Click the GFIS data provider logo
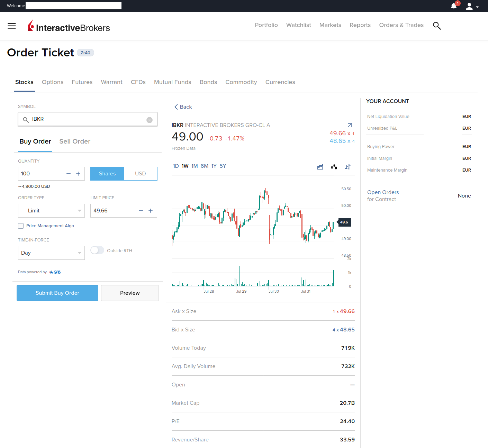The width and height of the screenshot is (488, 448). (x=55, y=272)
